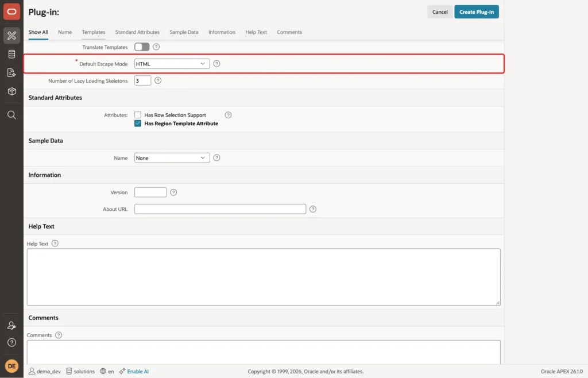This screenshot has width=588, height=378.
Task: Open the Default Escape Mode dropdown
Action: (x=172, y=64)
